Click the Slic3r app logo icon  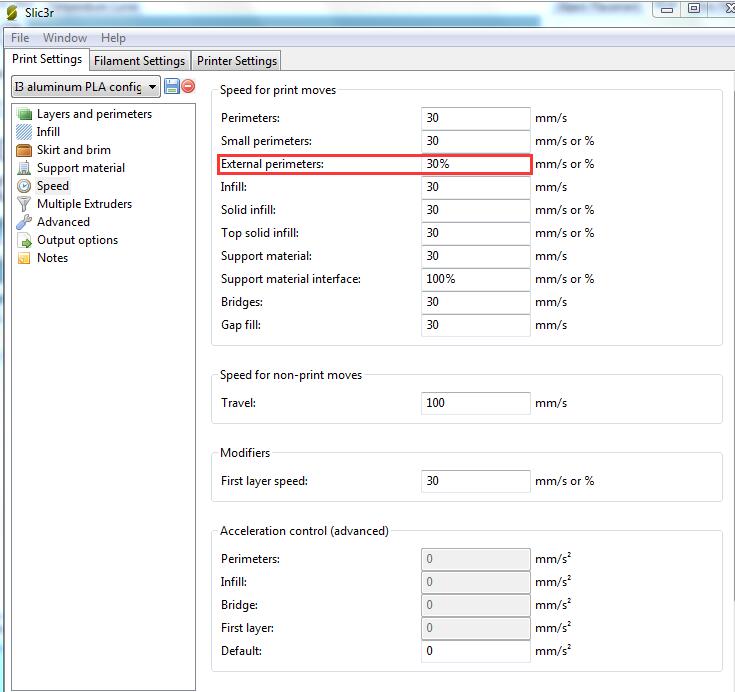pos(12,13)
